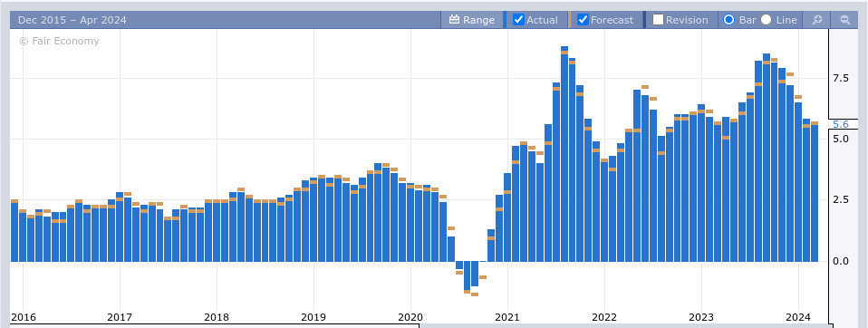Click the 2017 x-axis label
Image resolution: width=868 pixels, height=328 pixels.
120,317
